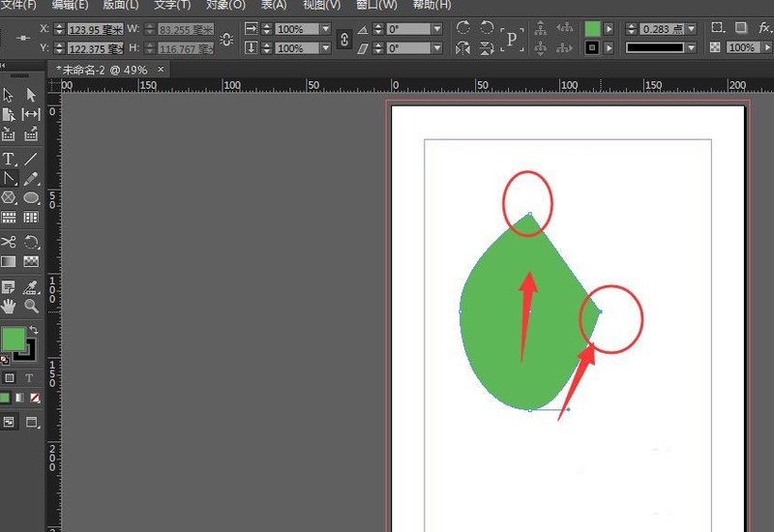Choose the Direct Selection tool
The width and height of the screenshot is (774, 532).
pyautogui.click(x=31, y=95)
